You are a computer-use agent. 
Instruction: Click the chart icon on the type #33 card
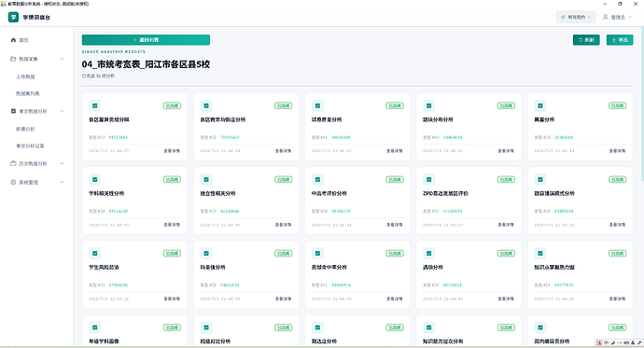[x=95, y=254]
